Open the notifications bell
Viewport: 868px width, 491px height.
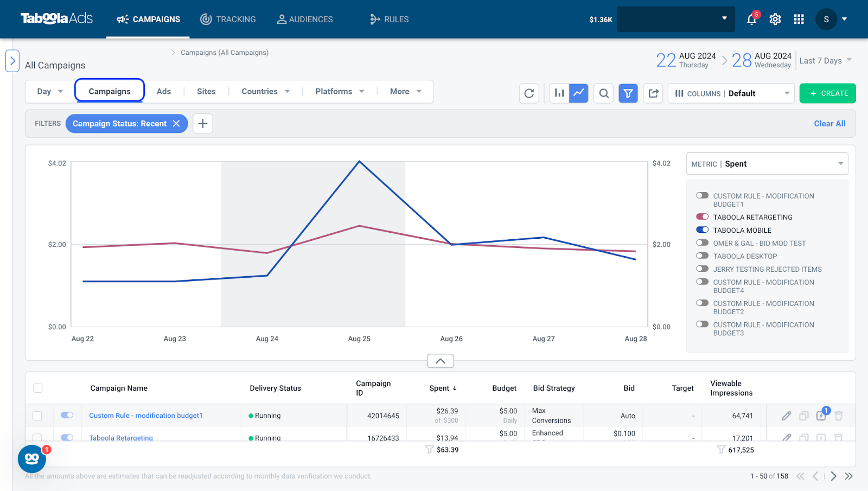[x=751, y=20]
